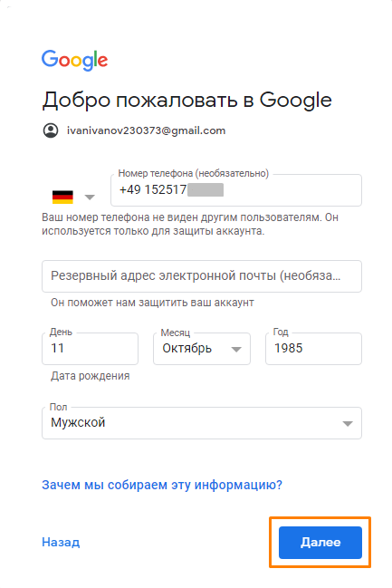Open the country code dropdown with German flag
Screen dimensions: 392x588
pyautogui.click(x=73, y=197)
